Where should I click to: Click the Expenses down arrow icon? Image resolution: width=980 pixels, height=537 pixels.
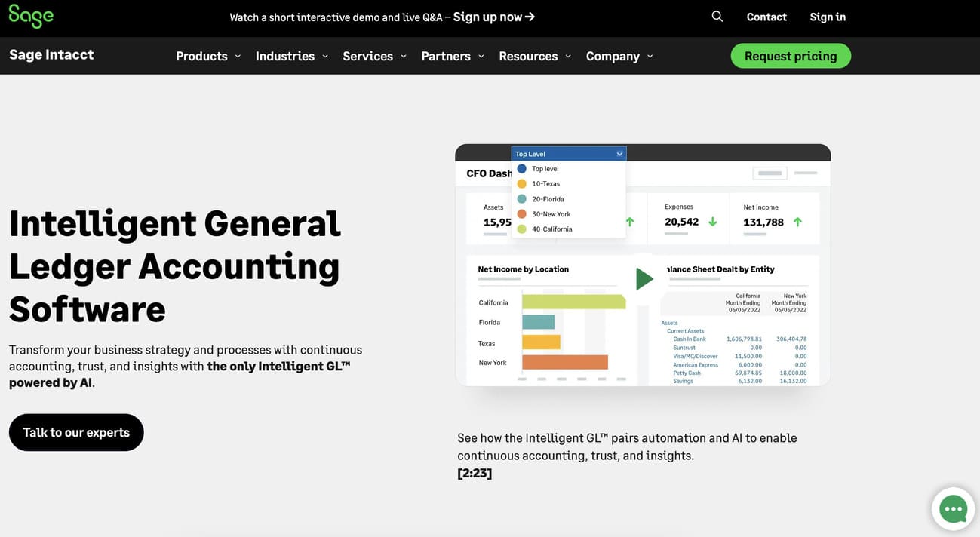point(712,222)
